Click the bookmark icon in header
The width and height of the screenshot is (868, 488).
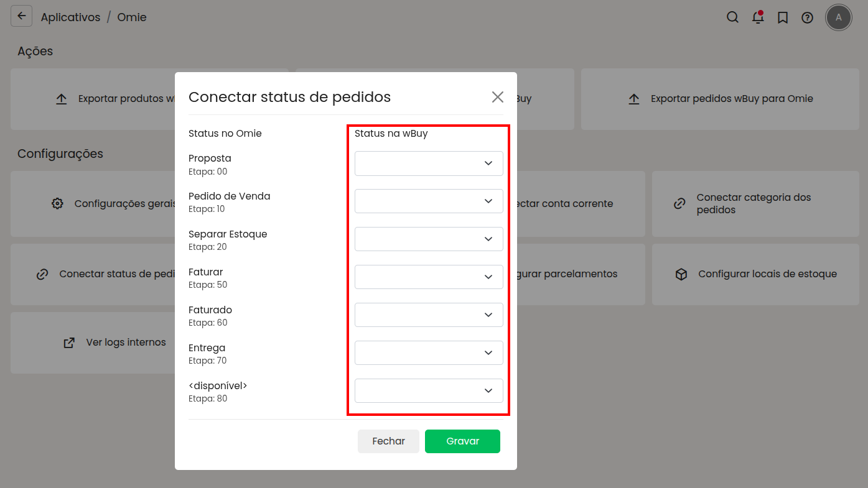click(783, 17)
